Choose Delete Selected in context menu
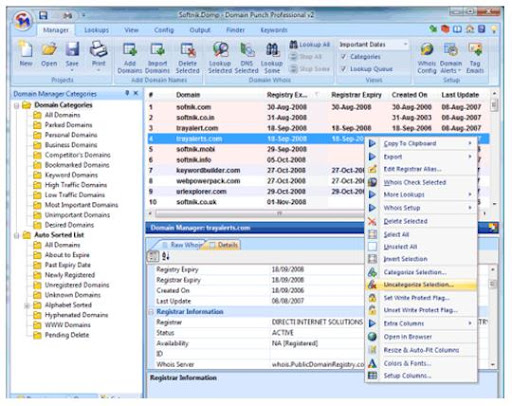 pos(421,221)
